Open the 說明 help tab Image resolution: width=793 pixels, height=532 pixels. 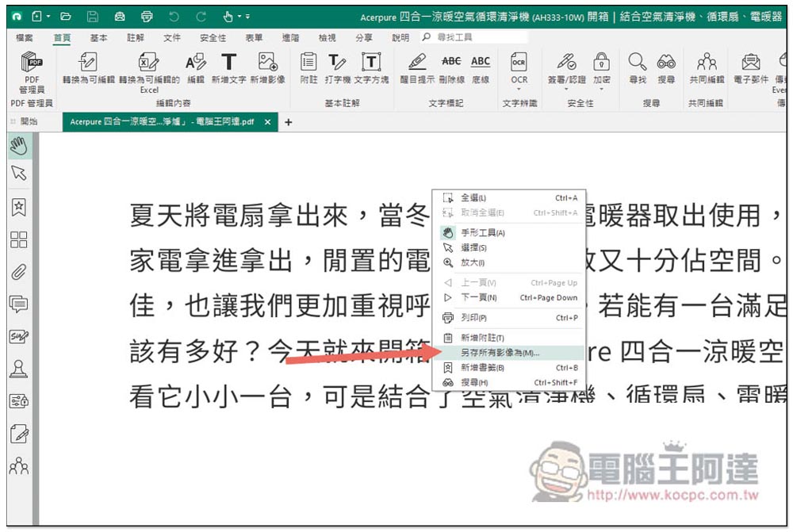400,38
